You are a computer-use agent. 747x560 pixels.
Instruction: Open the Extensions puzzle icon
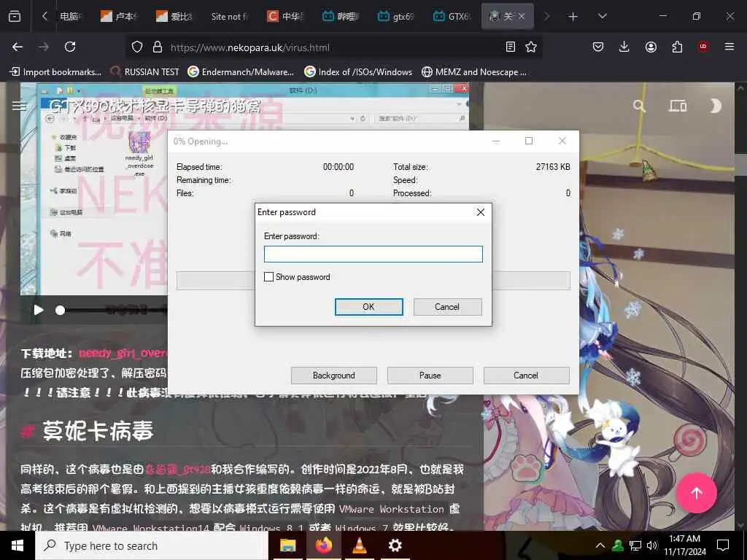[677, 47]
